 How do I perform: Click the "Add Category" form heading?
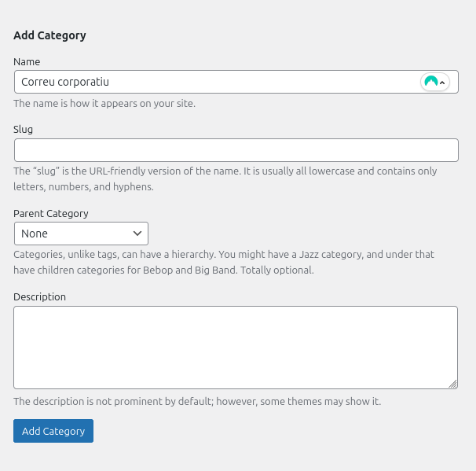point(49,35)
